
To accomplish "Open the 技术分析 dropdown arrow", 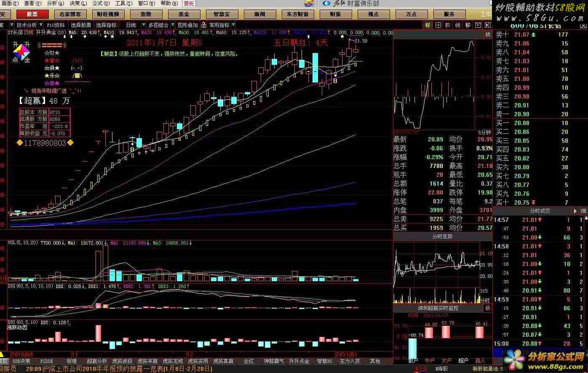I will pyautogui.click(x=41, y=25).
